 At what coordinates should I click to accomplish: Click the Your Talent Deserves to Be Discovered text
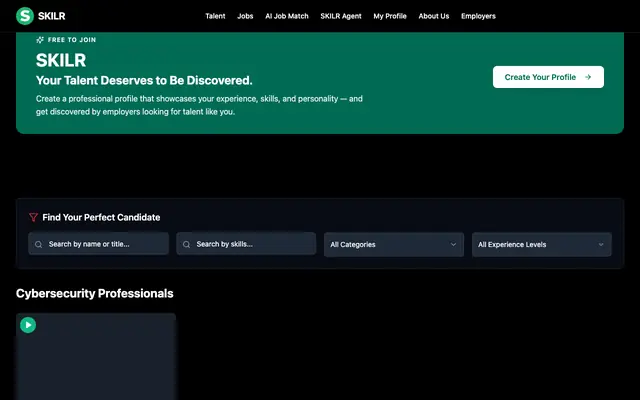(x=144, y=80)
